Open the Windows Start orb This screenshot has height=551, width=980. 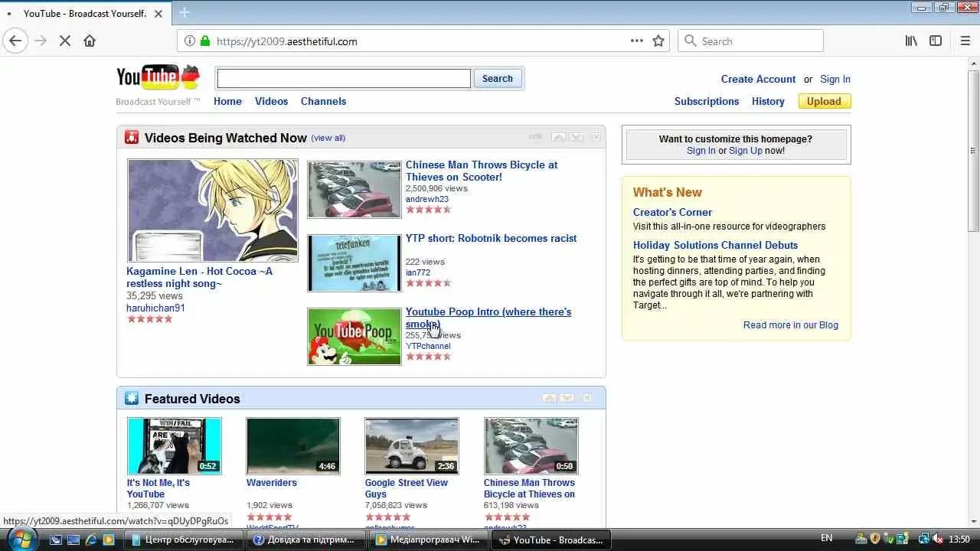click(21, 538)
